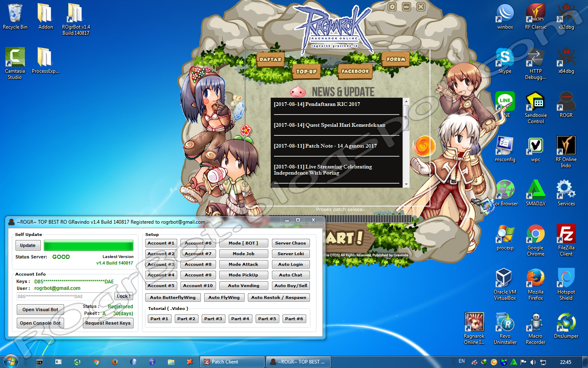
Task: Open the Windows Start menu
Action: click(x=11, y=361)
